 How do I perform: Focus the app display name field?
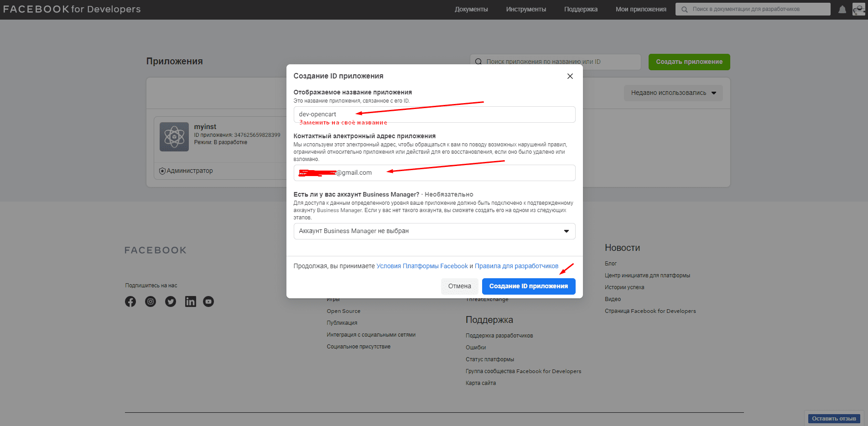point(434,114)
